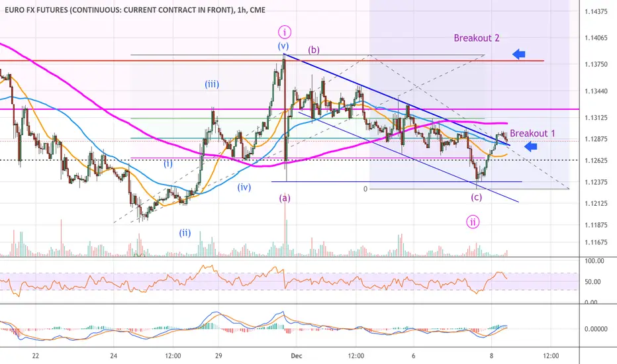Click the '(v)' wave label near the peak
The image size is (617, 364).
(x=283, y=46)
